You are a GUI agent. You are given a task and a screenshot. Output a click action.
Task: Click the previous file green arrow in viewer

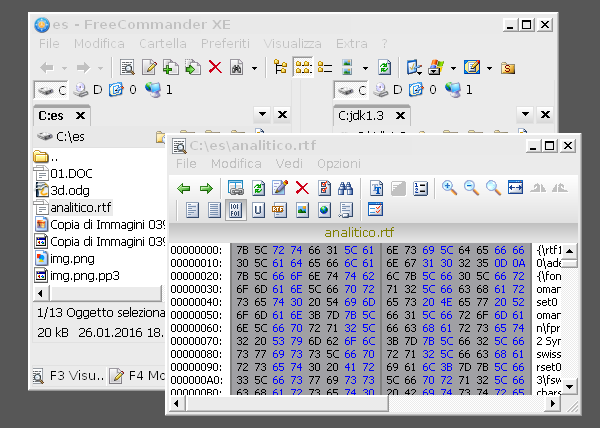pyautogui.click(x=184, y=188)
